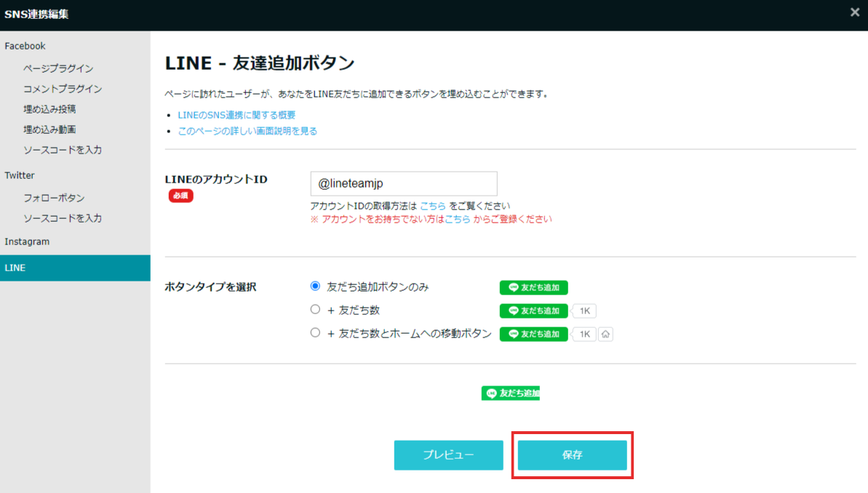Click the 必須 required badge
868x493 pixels.
coord(180,196)
